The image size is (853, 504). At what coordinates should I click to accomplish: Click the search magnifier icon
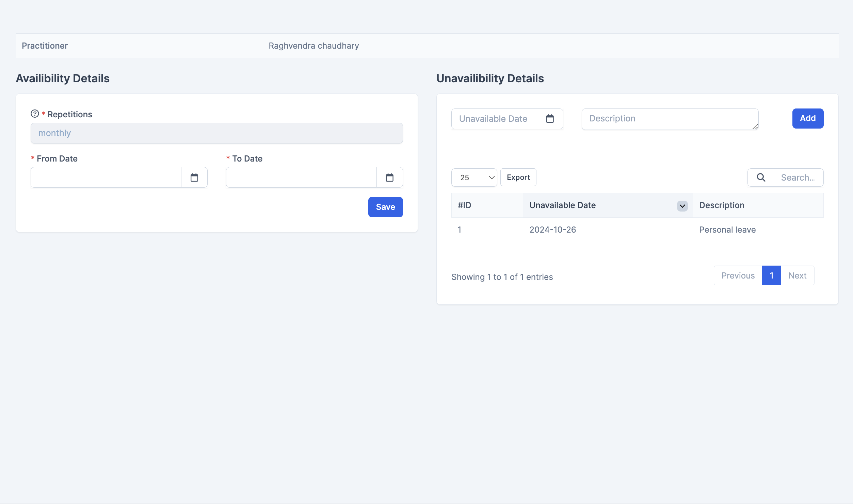click(x=761, y=178)
